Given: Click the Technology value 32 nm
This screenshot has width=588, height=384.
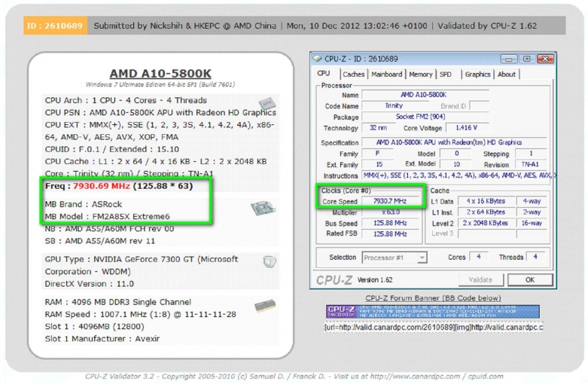Looking at the screenshot, I should (378, 128).
